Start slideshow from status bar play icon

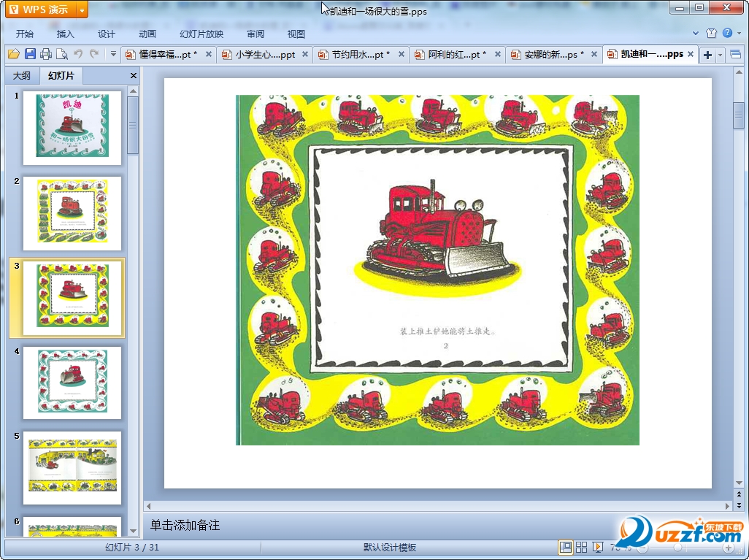pyautogui.click(x=597, y=547)
